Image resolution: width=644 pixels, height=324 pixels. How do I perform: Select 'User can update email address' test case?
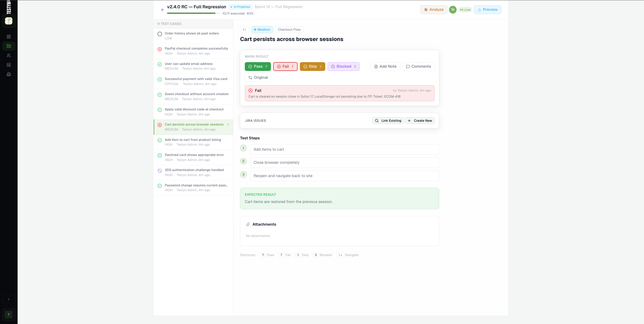pyautogui.click(x=193, y=66)
